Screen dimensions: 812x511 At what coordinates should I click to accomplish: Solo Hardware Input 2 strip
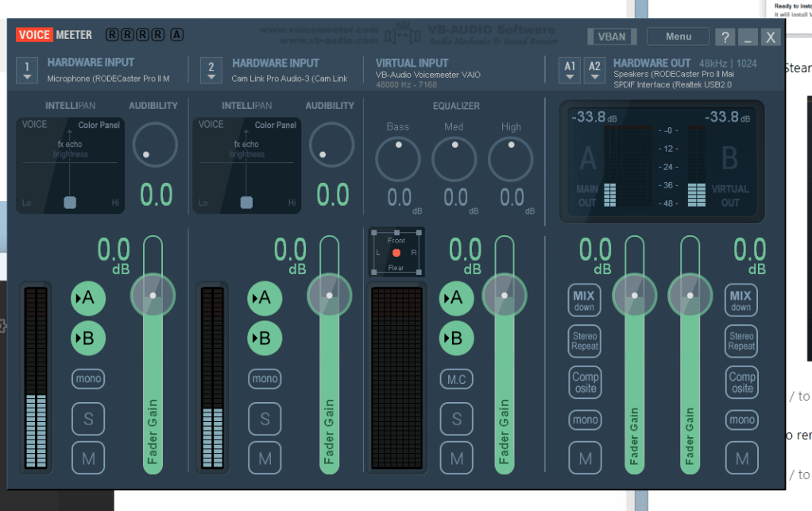[x=265, y=418]
